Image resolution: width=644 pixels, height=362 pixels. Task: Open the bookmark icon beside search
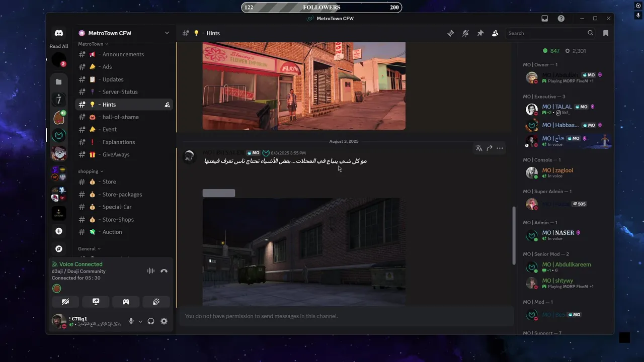click(x=606, y=33)
